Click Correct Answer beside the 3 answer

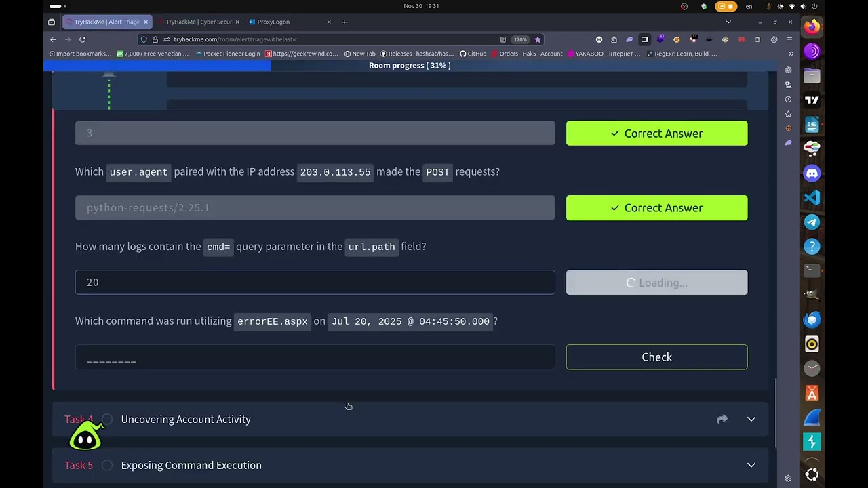pyautogui.click(x=656, y=134)
